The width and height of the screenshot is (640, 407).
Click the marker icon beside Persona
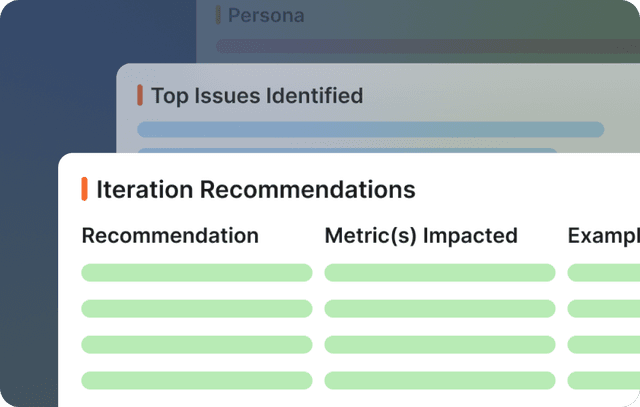[x=218, y=15]
